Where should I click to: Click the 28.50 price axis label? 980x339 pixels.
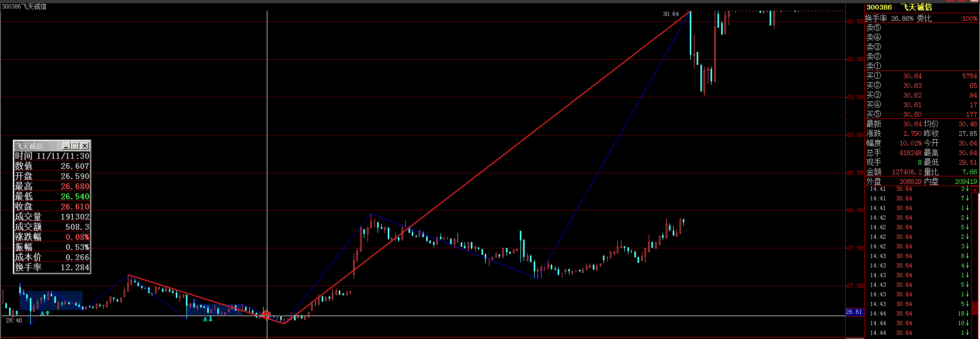click(855, 173)
